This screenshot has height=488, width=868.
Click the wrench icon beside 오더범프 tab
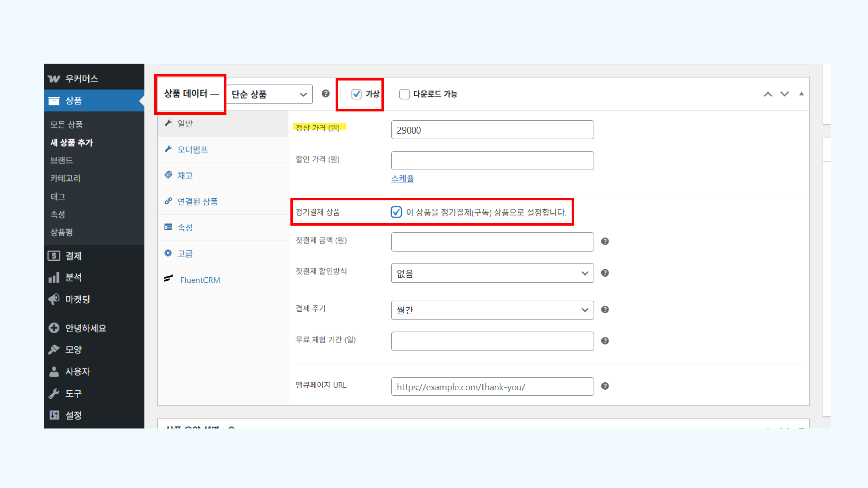tap(168, 149)
